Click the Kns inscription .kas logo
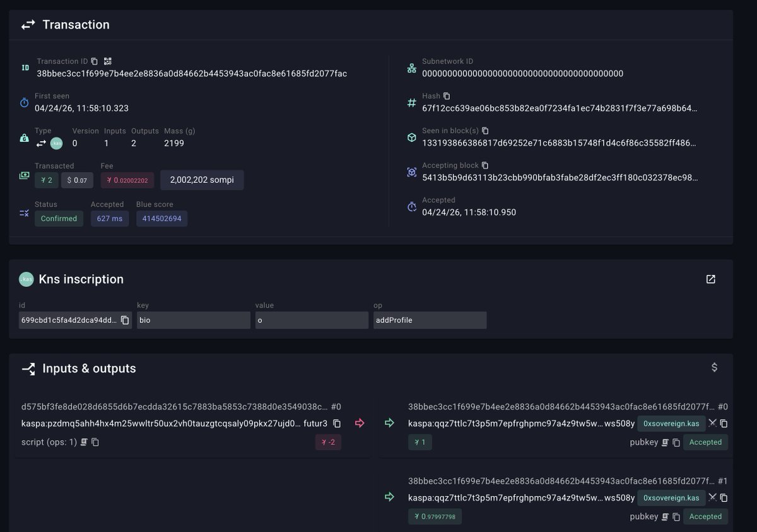757x532 pixels. pos(26,279)
